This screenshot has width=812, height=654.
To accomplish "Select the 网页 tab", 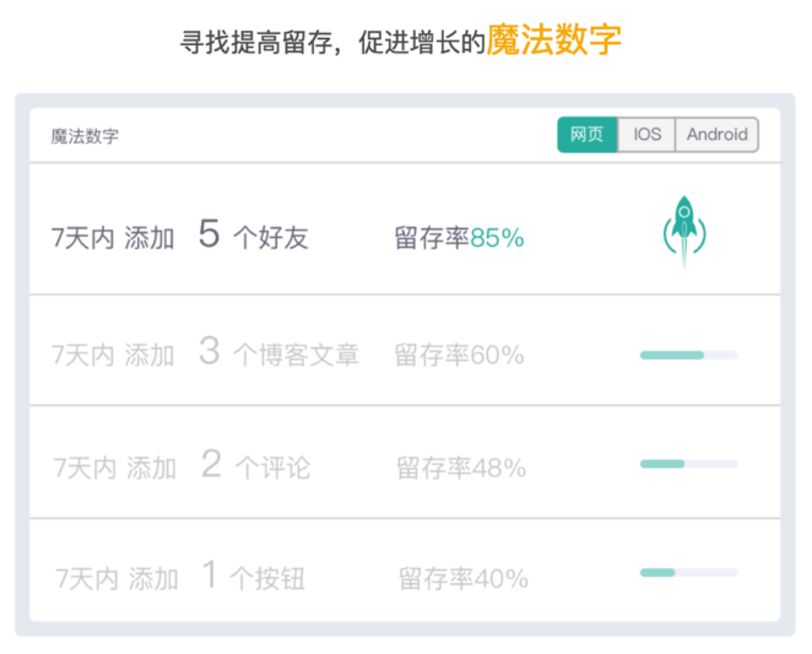I will tap(587, 135).
